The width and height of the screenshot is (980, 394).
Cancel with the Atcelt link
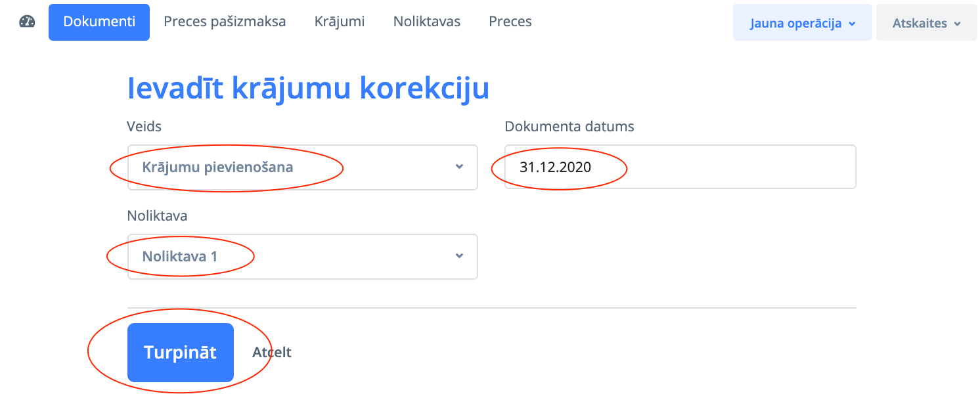272,353
